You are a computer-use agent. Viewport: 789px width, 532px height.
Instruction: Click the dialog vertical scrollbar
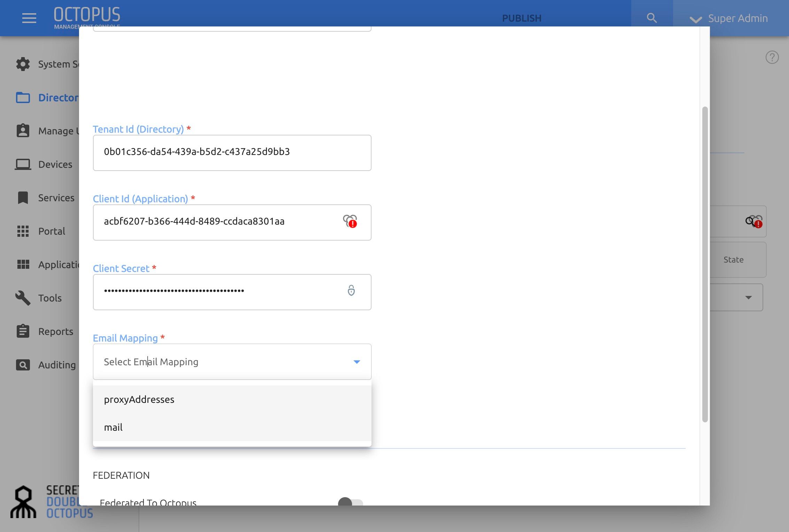pyautogui.click(x=705, y=265)
